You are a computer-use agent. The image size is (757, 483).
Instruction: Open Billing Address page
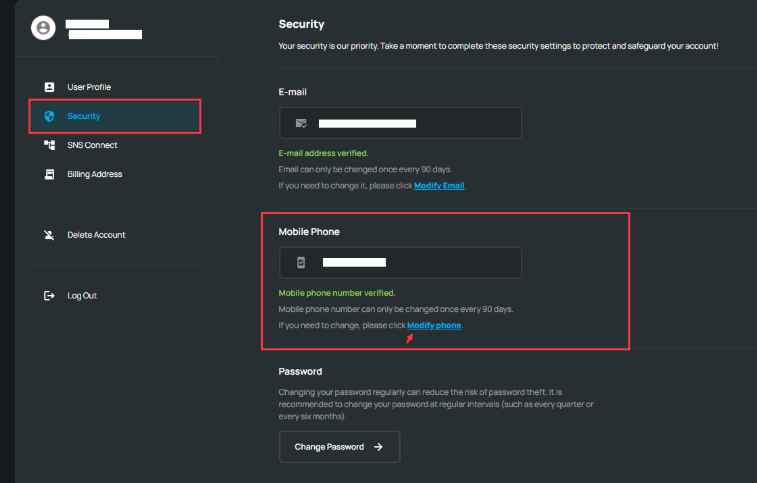[x=95, y=174]
